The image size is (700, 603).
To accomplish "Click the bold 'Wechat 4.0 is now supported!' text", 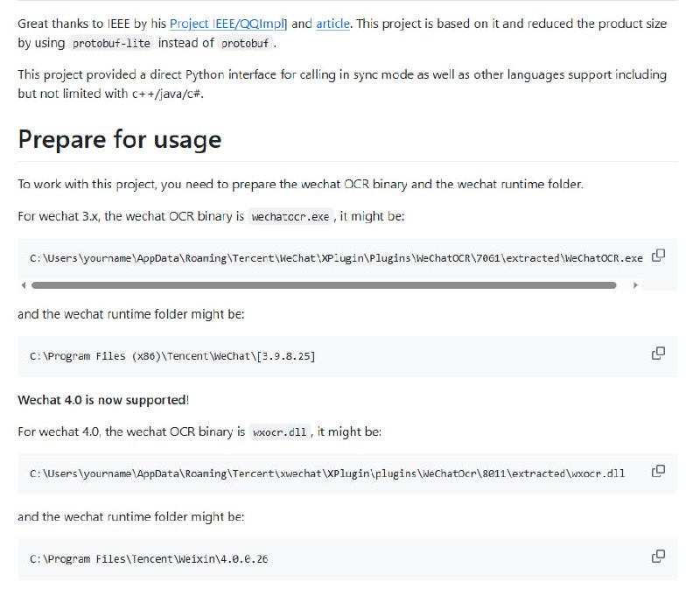I will pyautogui.click(x=103, y=400).
